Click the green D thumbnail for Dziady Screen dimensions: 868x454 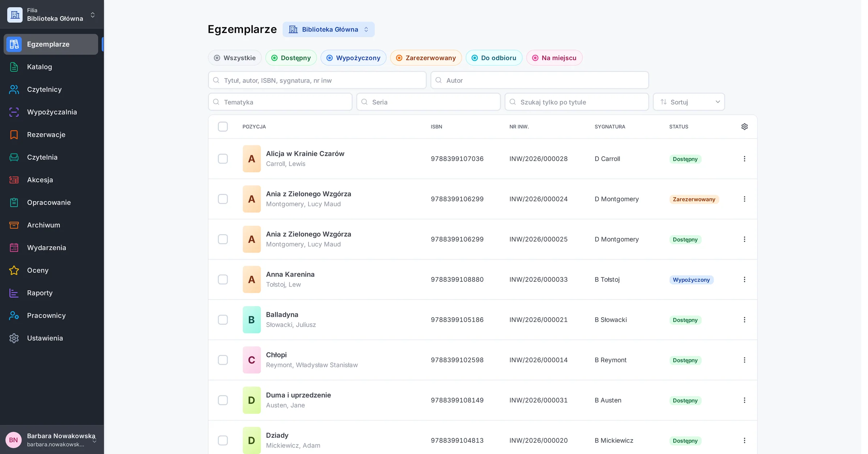point(252,440)
